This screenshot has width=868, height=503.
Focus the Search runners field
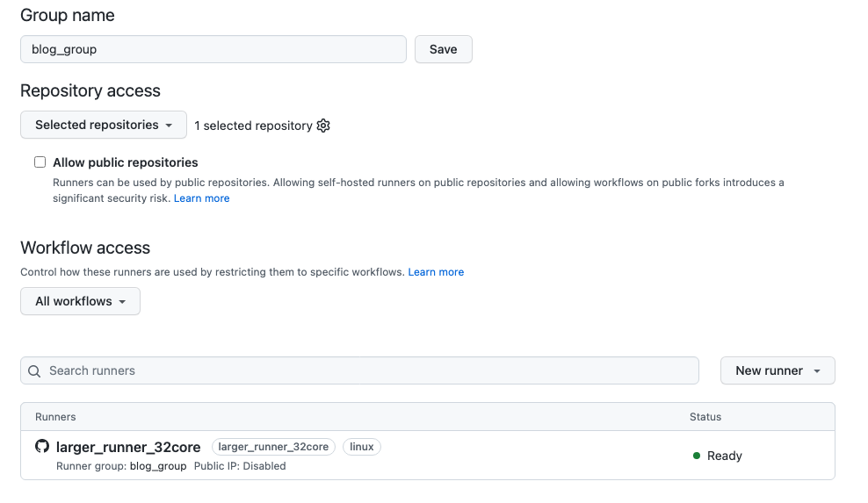(x=360, y=370)
